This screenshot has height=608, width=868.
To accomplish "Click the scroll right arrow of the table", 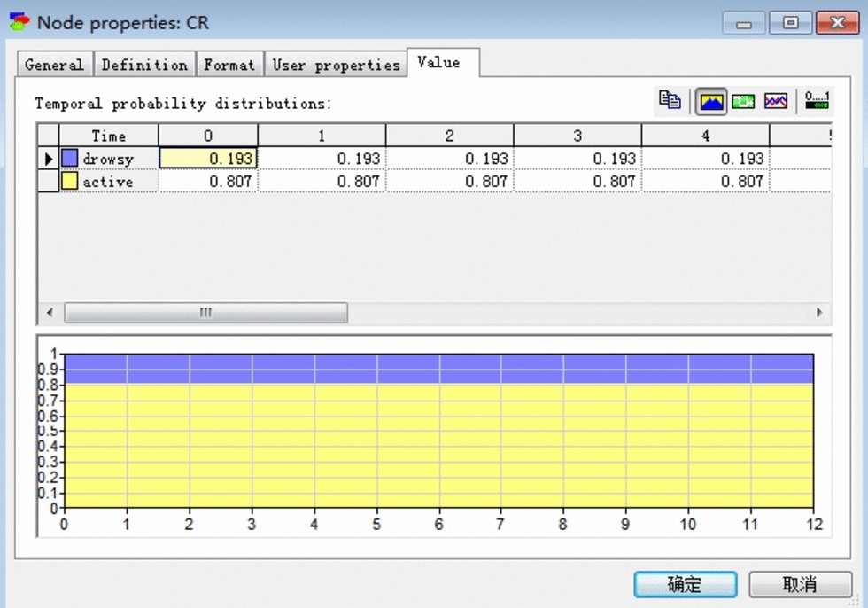I will pyautogui.click(x=819, y=313).
